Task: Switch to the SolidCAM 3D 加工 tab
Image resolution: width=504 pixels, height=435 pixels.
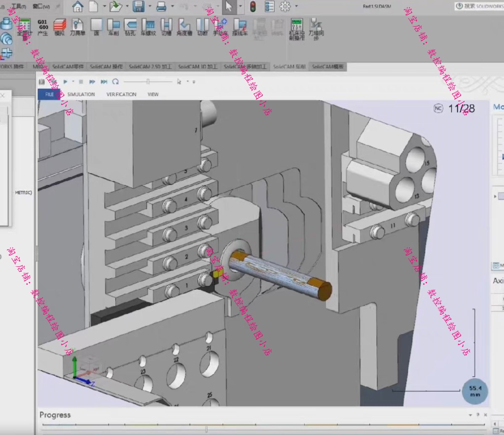Action: (x=198, y=67)
